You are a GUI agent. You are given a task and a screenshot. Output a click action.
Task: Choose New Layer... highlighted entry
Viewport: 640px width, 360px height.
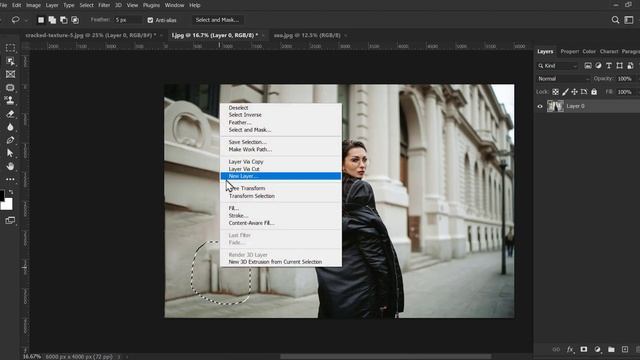coord(281,176)
